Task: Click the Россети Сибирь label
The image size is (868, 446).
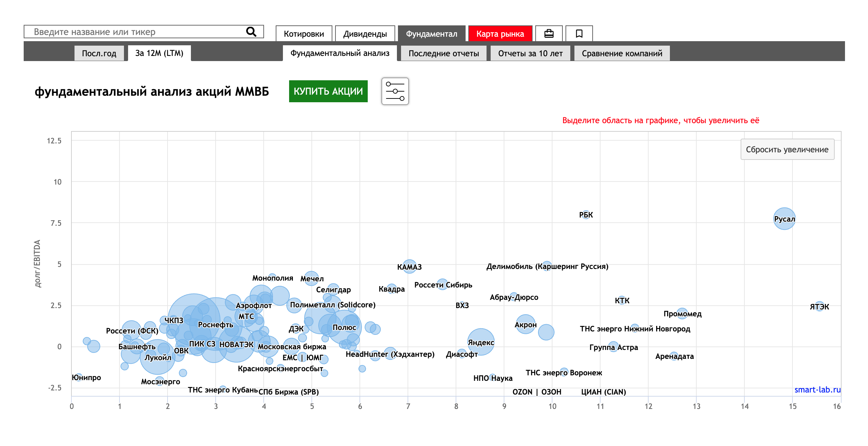Action: [x=443, y=285]
